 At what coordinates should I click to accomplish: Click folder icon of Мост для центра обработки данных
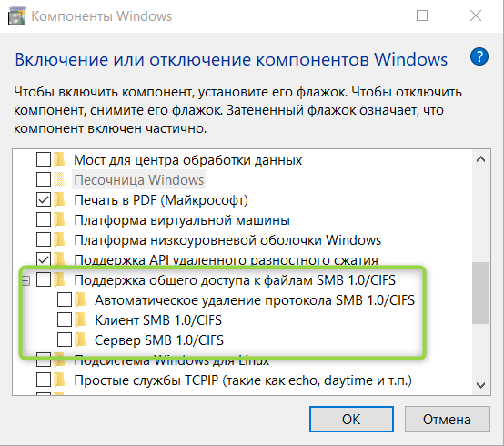(x=59, y=159)
